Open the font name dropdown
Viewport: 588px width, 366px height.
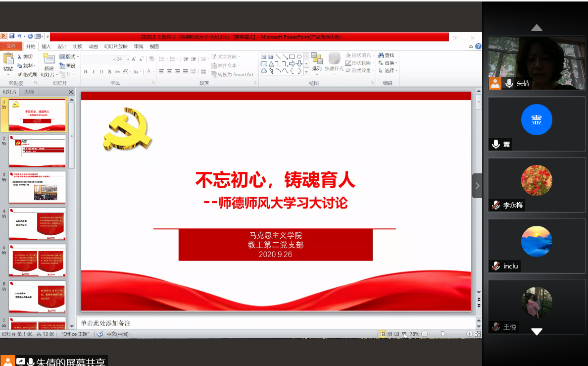pos(114,59)
